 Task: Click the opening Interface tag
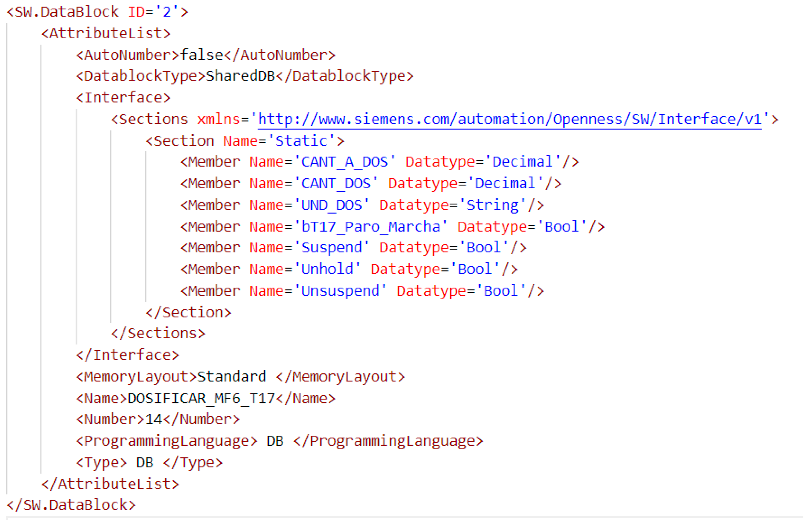[x=123, y=98]
